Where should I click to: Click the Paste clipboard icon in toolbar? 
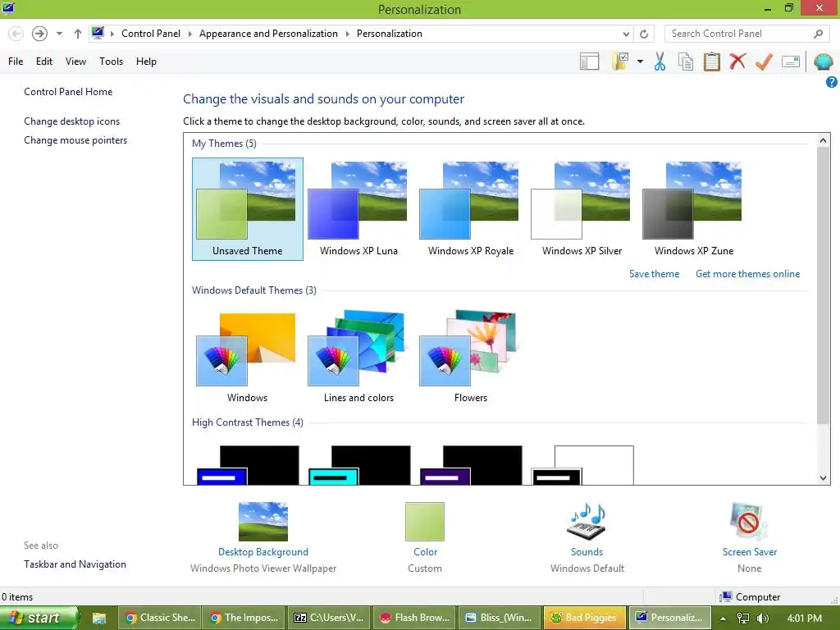point(711,62)
